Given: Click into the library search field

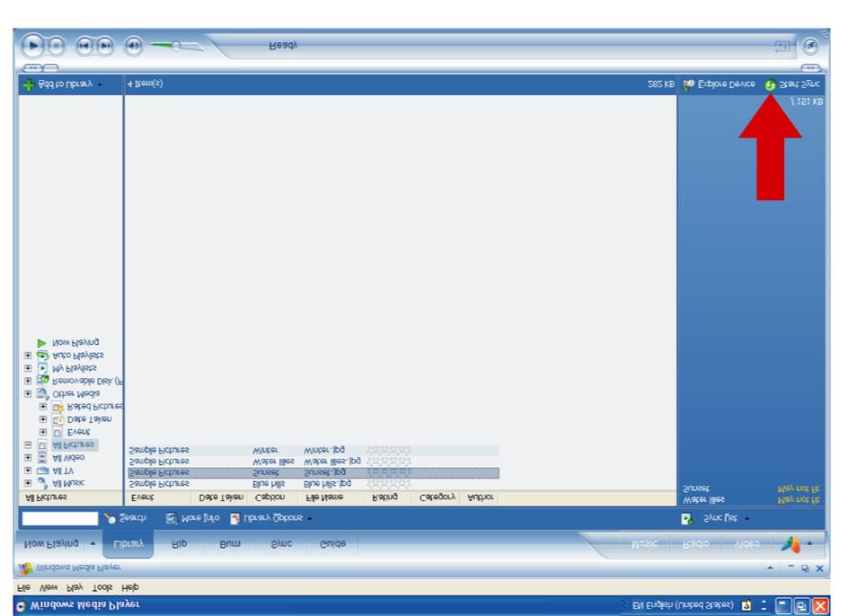Looking at the screenshot, I should pos(60,518).
